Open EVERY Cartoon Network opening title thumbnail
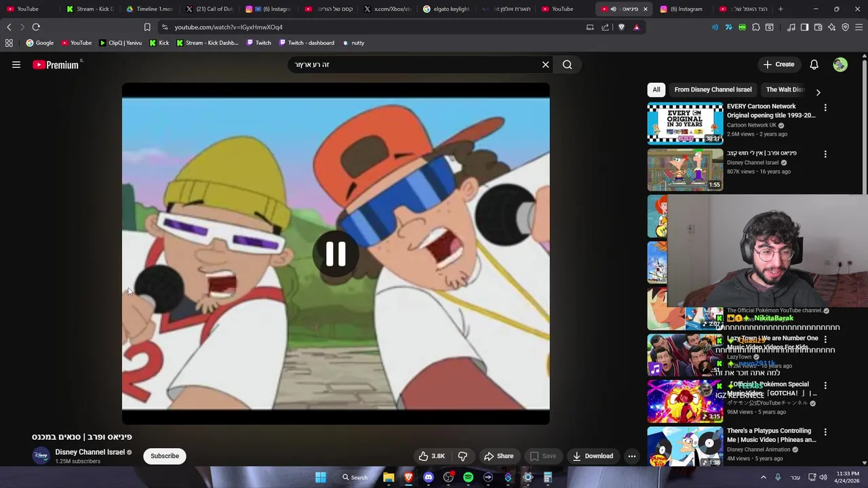868x488 pixels. pos(685,123)
